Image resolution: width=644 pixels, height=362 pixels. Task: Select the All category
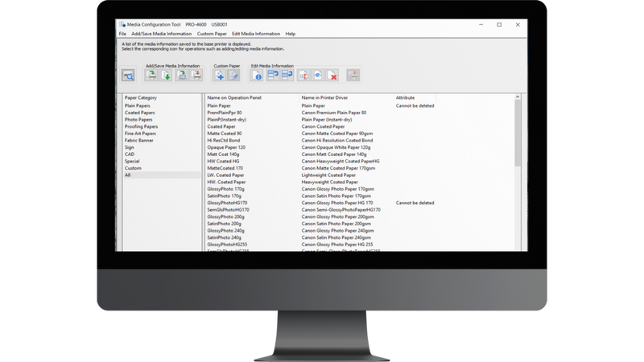click(x=162, y=175)
